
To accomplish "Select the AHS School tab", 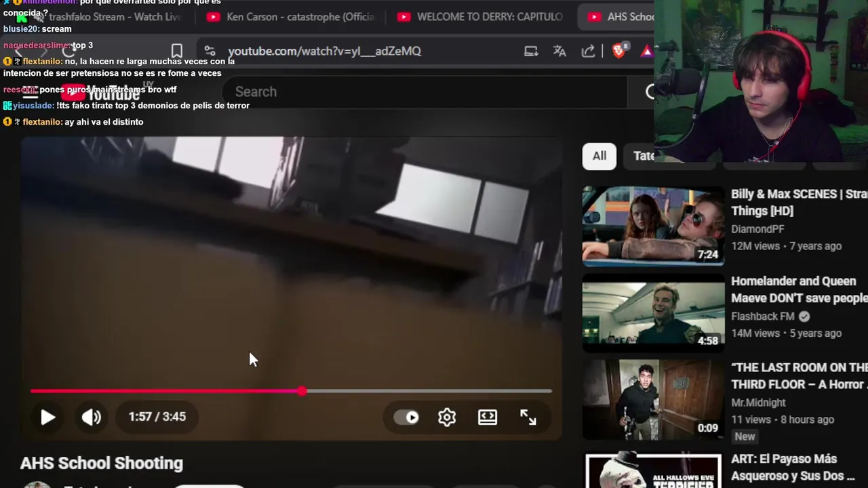I will tap(617, 17).
